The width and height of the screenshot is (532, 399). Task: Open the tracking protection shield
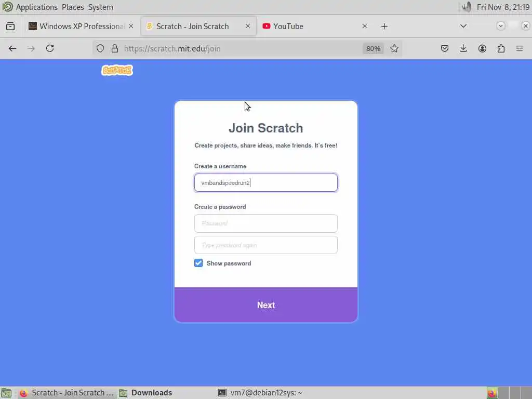click(100, 48)
